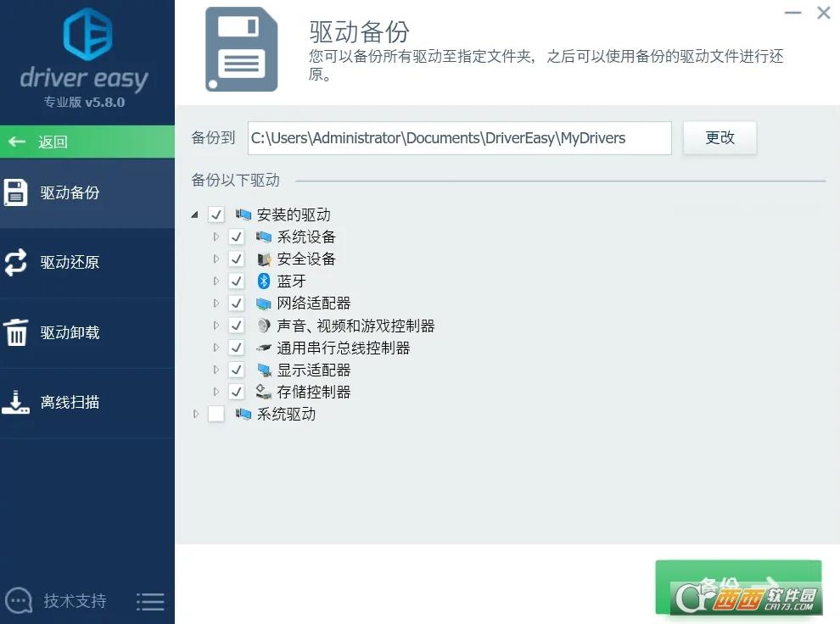Viewport: 840px width, 624px height.
Task: Uncheck the 安装的驱动 checkbox
Action: pos(216,214)
